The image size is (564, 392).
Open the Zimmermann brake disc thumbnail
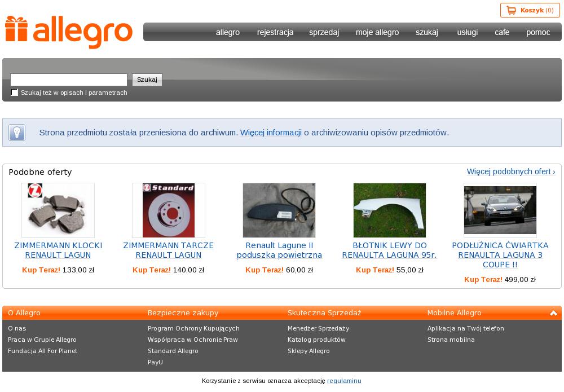click(168, 210)
